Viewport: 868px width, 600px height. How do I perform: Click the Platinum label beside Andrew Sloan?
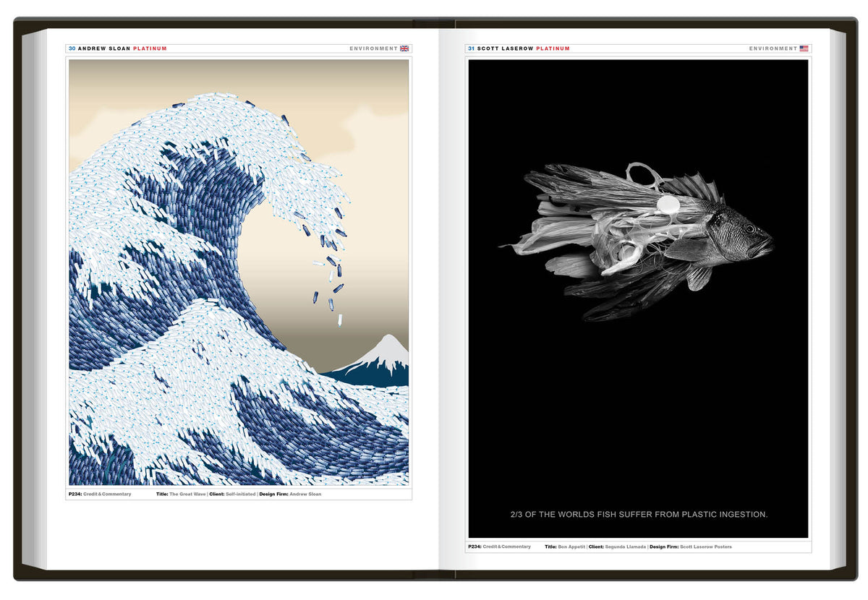point(150,48)
